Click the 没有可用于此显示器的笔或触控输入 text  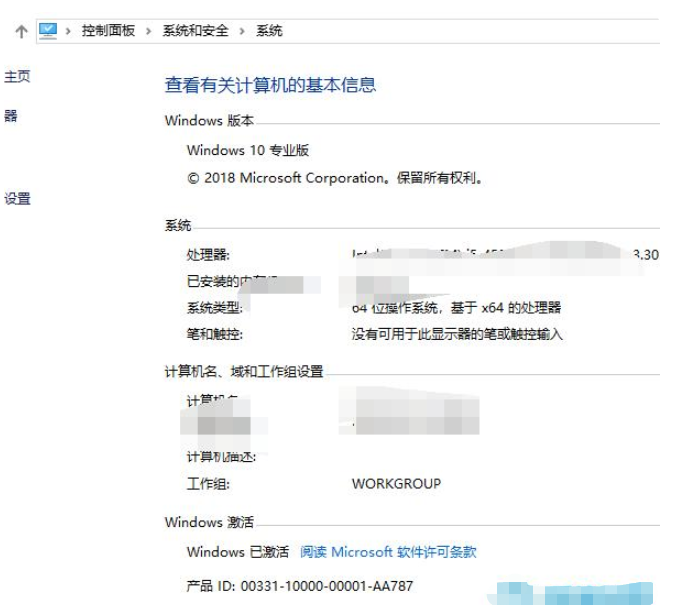457,334
